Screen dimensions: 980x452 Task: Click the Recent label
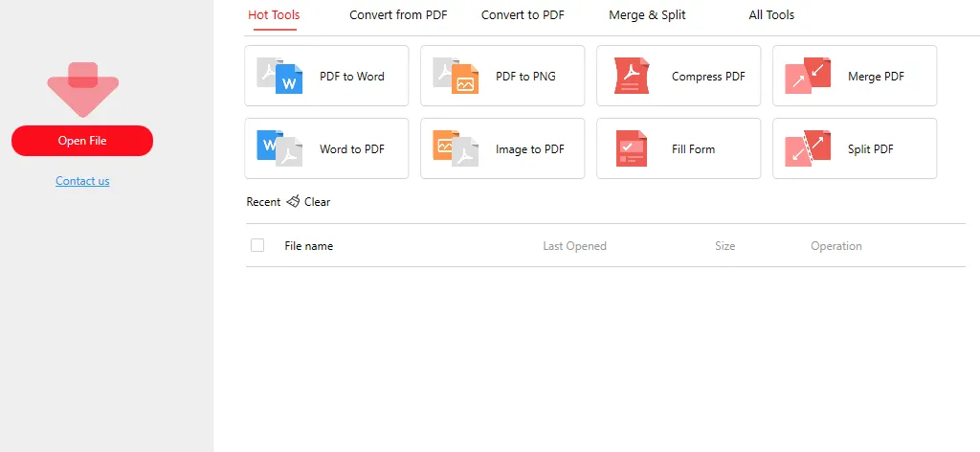coord(263,202)
